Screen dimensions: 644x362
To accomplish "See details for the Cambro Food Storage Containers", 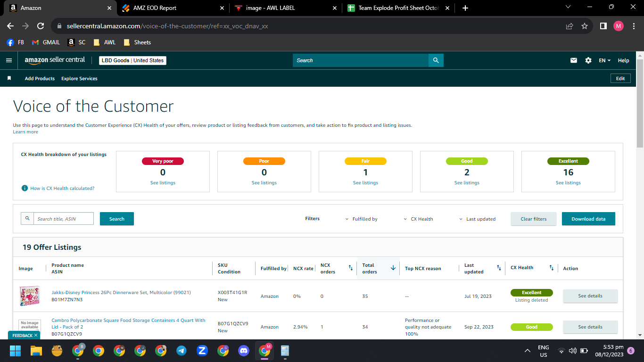I will pyautogui.click(x=590, y=327).
